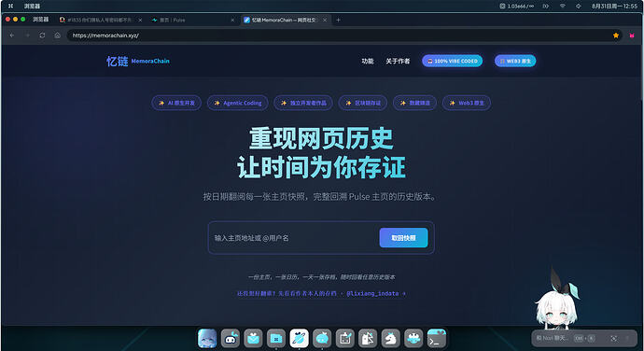Open the robot assistant app in dock
The height and width of the screenshot is (351, 644).
point(231,339)
